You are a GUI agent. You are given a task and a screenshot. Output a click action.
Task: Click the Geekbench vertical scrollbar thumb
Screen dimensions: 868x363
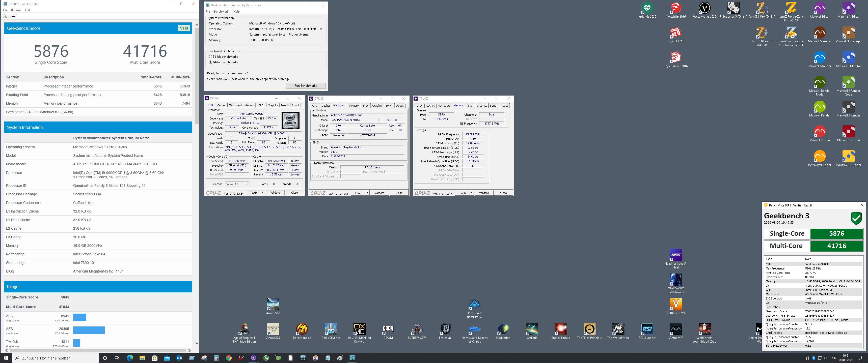[x=197, y=76]
